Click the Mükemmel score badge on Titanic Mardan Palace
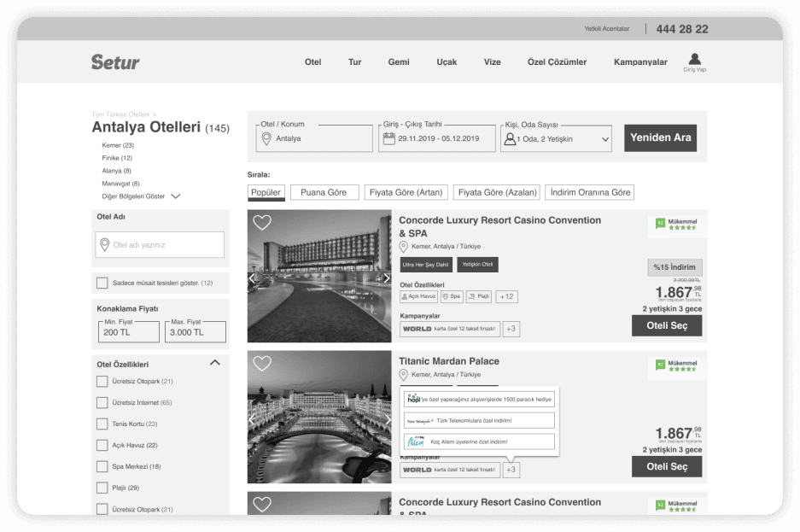 tap(677, 365)
